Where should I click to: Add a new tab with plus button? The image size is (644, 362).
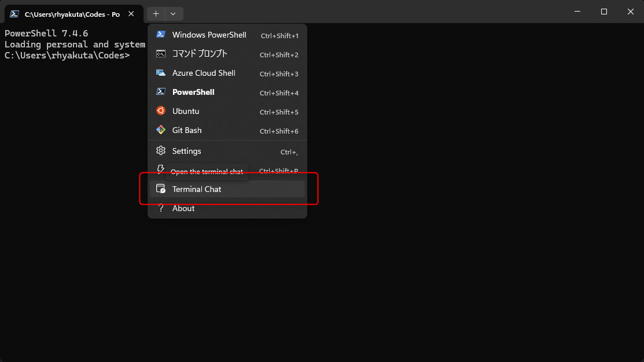tap(156, 14)
